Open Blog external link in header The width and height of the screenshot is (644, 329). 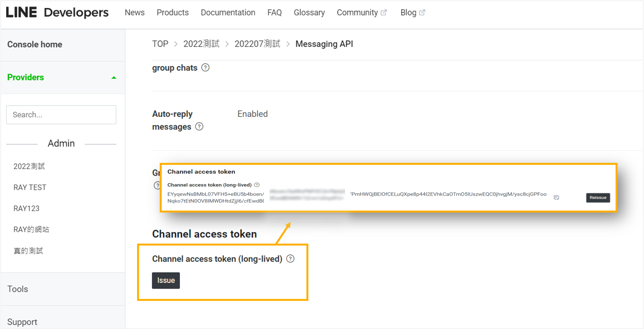click(x=412, y=13)
